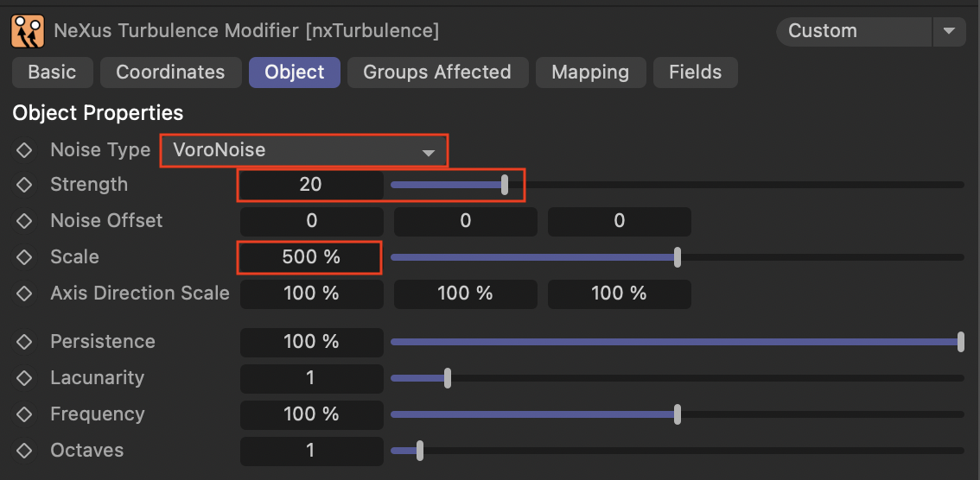Toggle keyframe diamond for Persistence

tap(24, 342)
